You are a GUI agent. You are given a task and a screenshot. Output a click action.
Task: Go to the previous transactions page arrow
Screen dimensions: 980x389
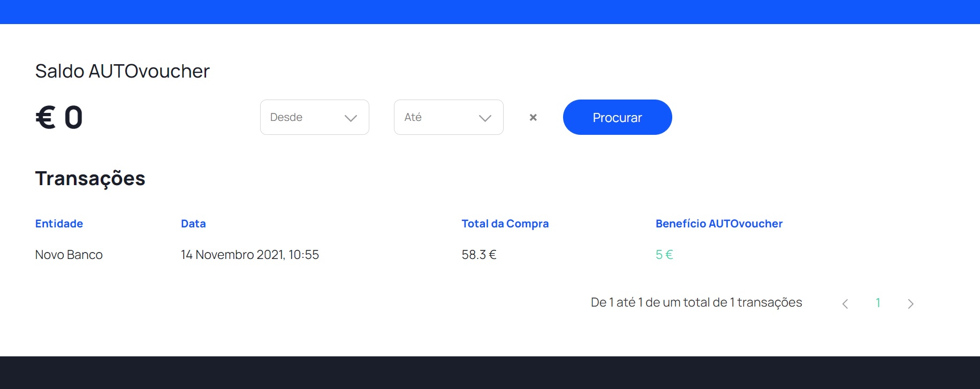[x=845, y=303]
